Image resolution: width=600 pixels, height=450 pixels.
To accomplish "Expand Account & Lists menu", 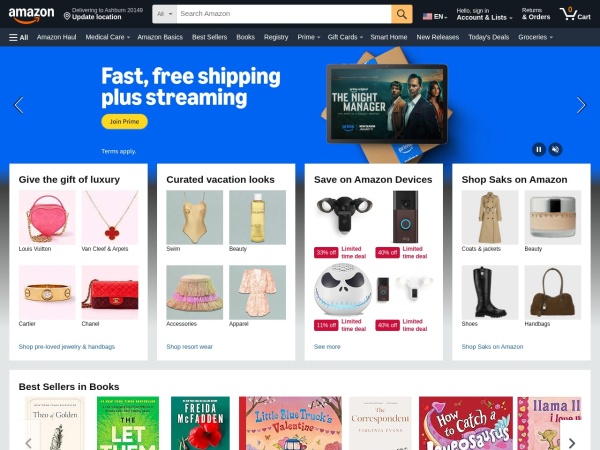I will (484, 15).
